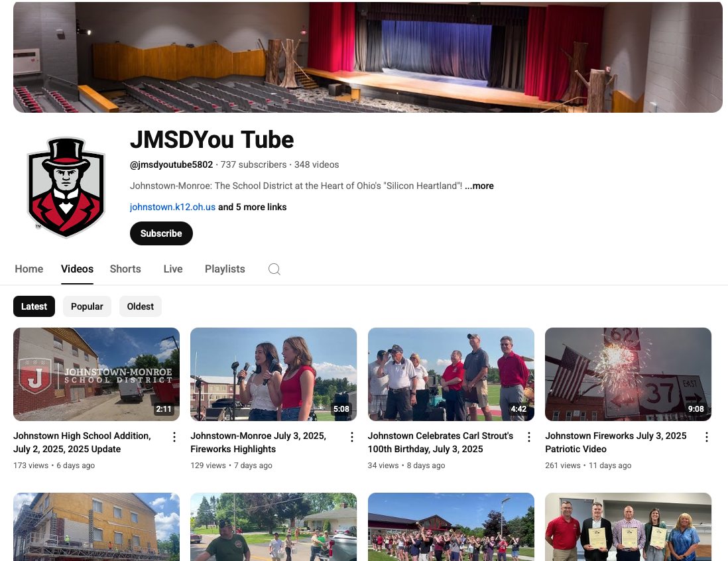Open title 'Johnstown High School Addition, July 2, 2025'

point(82,442)
